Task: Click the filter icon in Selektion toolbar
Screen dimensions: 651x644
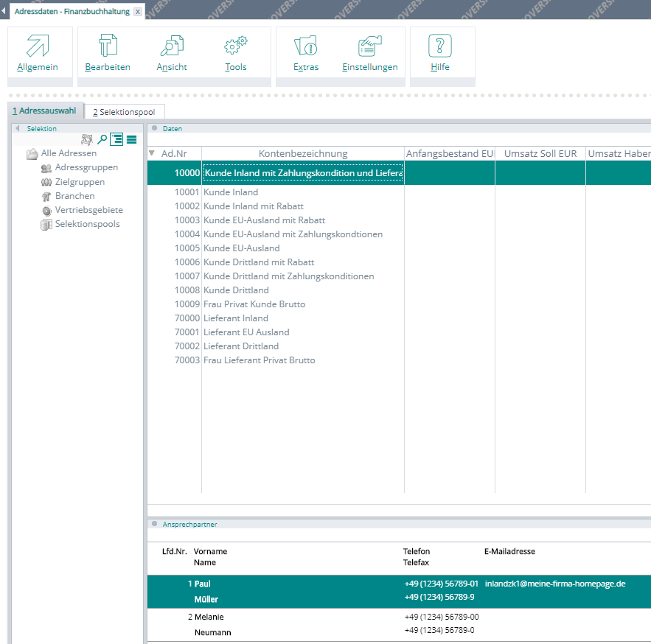Action: click(x=87, y=139)
